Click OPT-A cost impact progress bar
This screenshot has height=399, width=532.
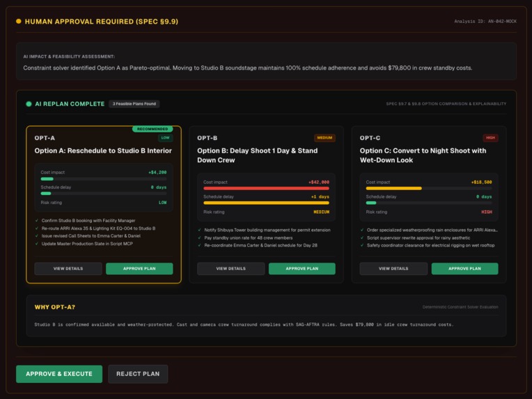(x=104, y=179)
